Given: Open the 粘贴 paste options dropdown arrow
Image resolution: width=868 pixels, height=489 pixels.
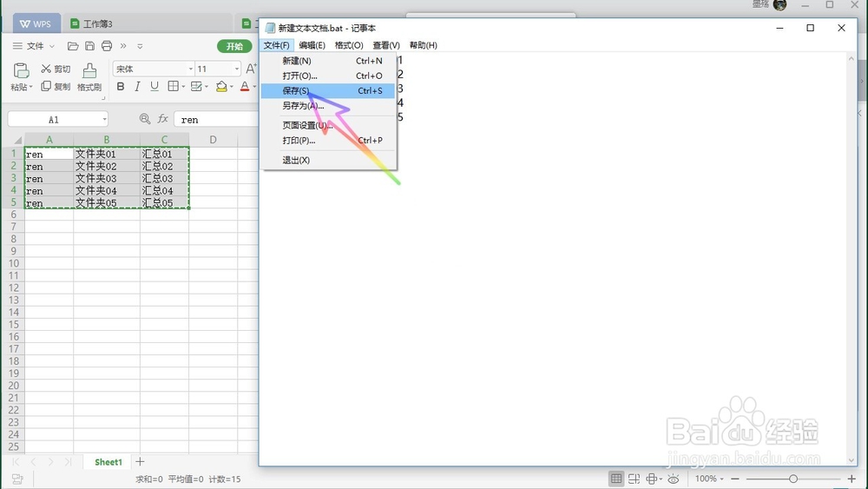Looking at the screenshot, I should pyautogui.click(x=31, y=87).
